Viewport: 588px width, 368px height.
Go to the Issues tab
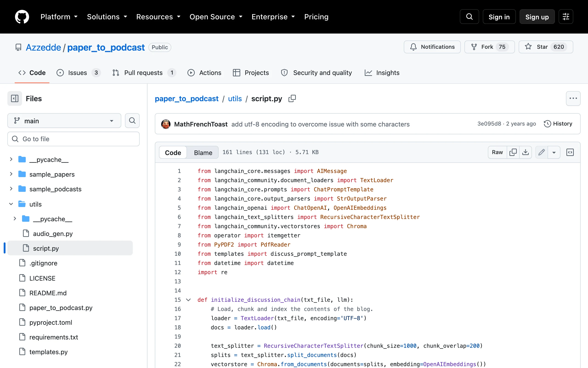(x=78, y=73)
